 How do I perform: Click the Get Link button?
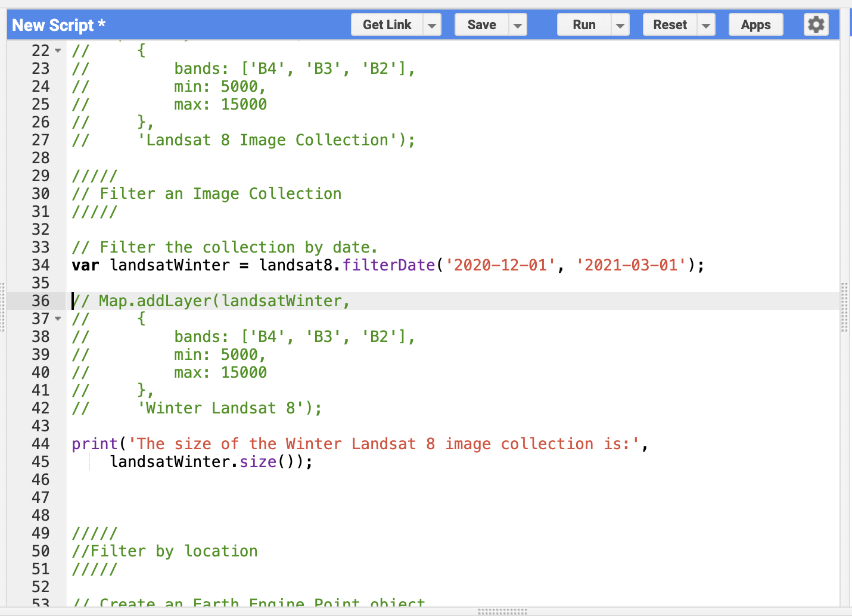click(x=387, y=24)
